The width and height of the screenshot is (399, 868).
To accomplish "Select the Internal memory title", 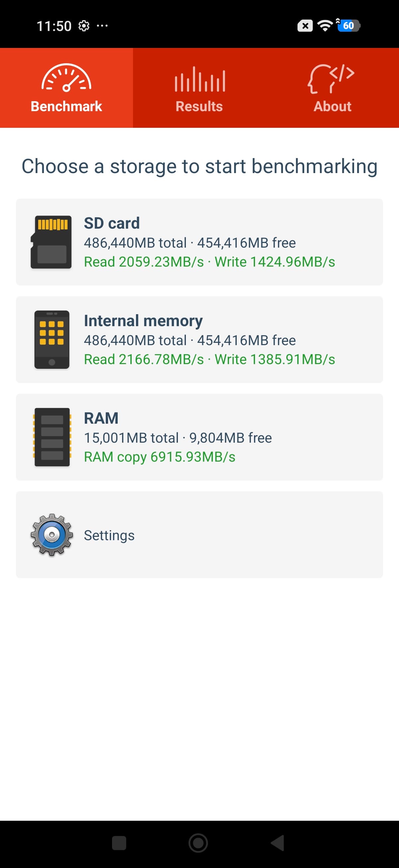I will [143, 321].
